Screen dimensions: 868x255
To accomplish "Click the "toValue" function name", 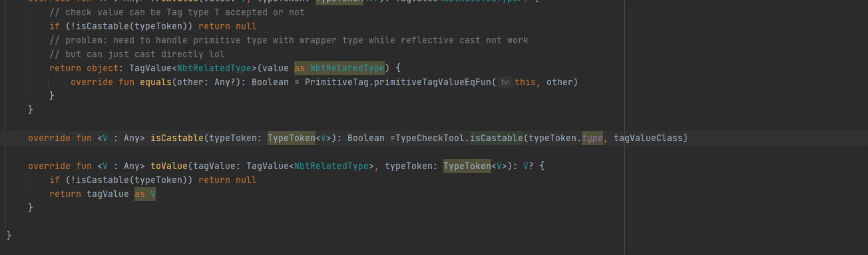I will click(x=169, y=166).
